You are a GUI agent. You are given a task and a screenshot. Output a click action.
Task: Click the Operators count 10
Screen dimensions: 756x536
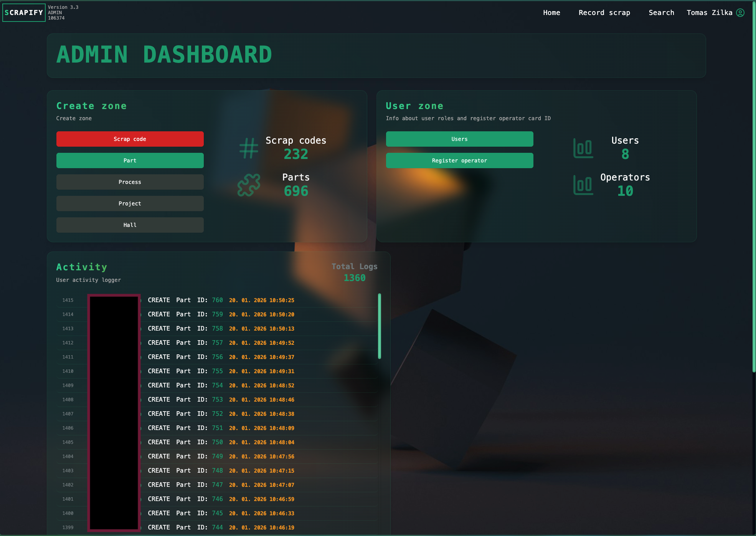[625, 191]
